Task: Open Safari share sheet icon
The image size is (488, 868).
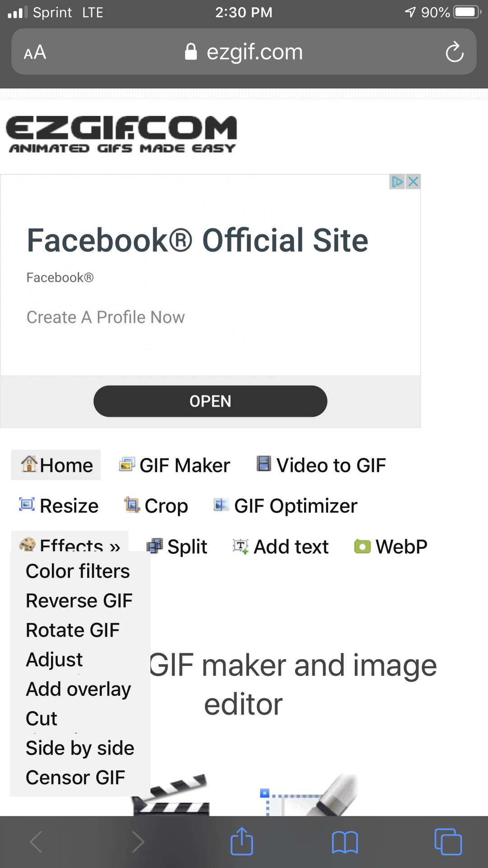Action: click(x=242, y=842)
